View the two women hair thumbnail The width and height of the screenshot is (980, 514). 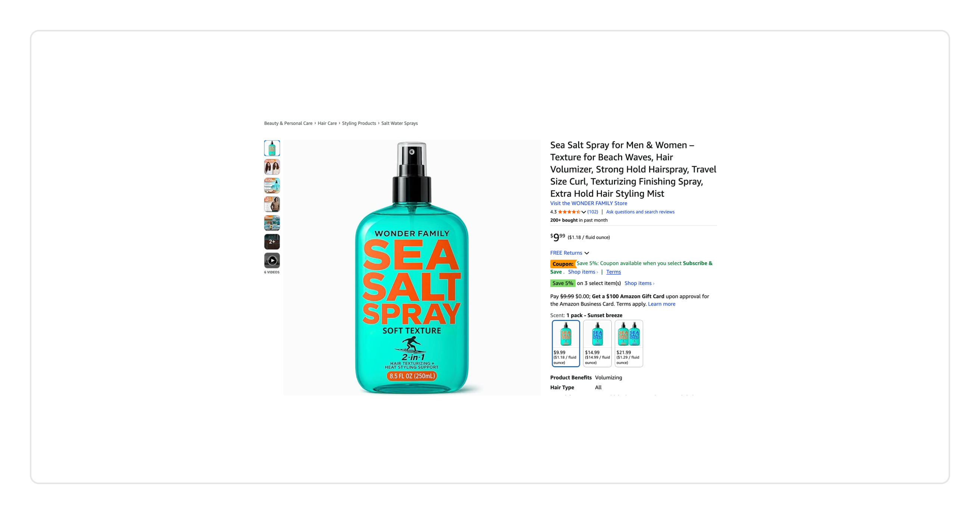[x=272, y=167]
